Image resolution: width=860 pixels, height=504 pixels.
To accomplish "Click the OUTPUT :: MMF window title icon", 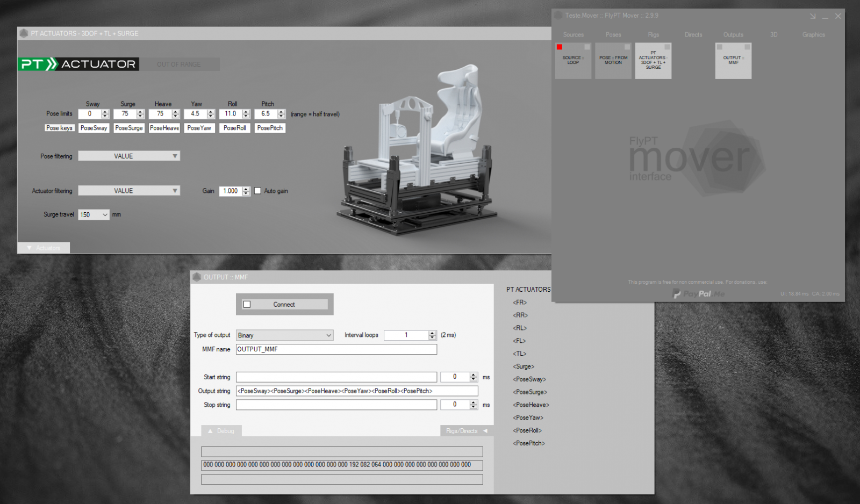I will point(196,277).
